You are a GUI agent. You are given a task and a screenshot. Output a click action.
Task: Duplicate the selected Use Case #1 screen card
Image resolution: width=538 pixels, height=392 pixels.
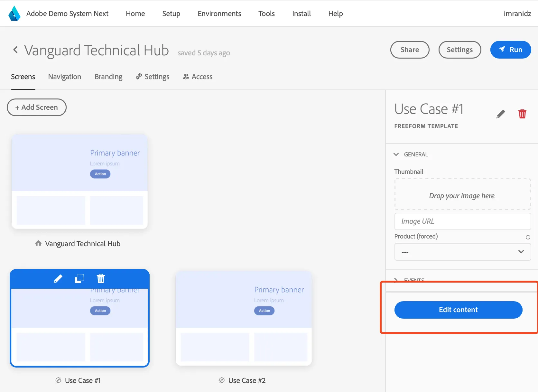(79, 279)
